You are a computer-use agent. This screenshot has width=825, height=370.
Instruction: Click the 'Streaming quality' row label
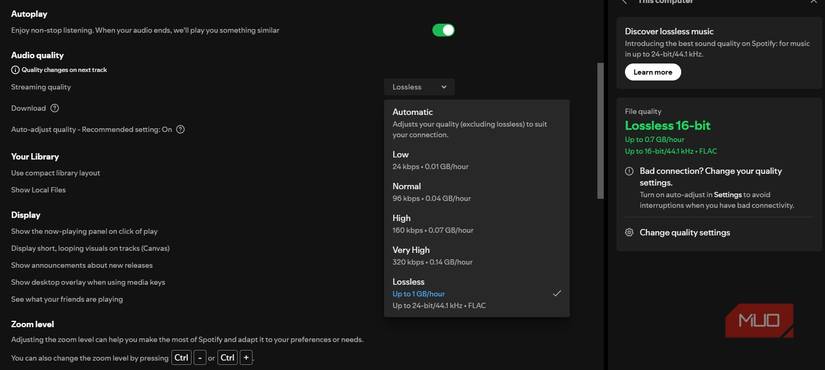[41, 87]
